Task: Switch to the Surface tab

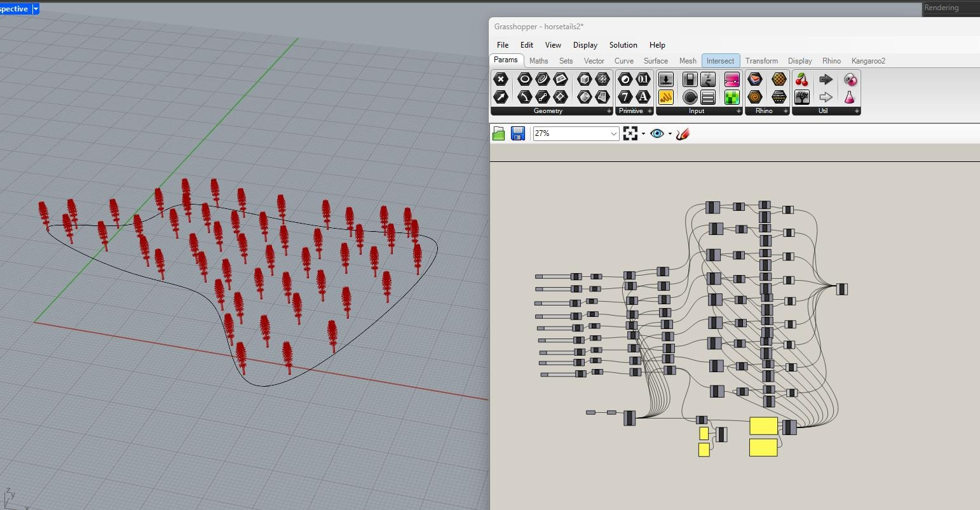Action: coord(655,61)
